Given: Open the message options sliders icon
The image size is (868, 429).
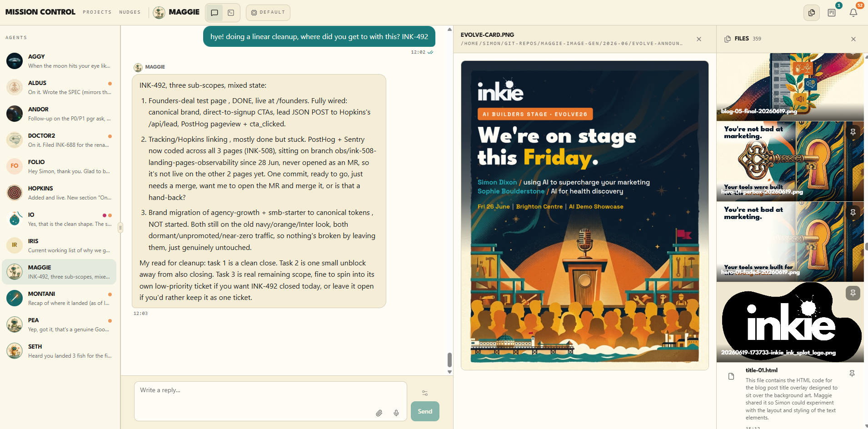Looking at the screenshot, I should (425, 393).
